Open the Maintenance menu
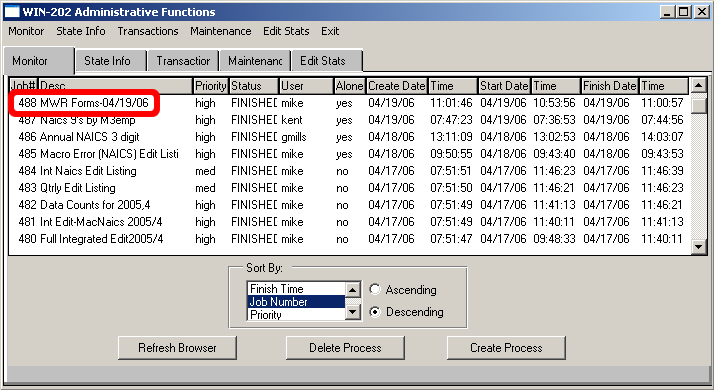Screen dimensions: 714x390 click(220, 31)
